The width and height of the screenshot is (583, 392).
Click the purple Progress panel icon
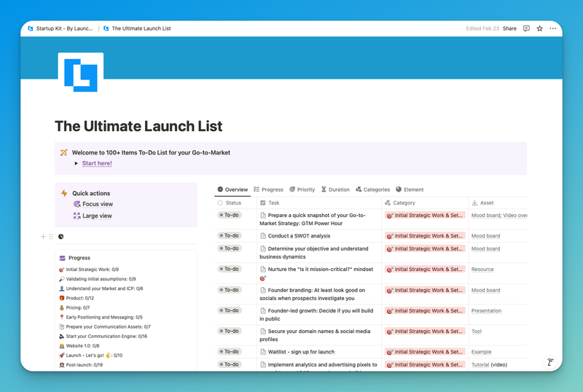[x=62, y=258]
